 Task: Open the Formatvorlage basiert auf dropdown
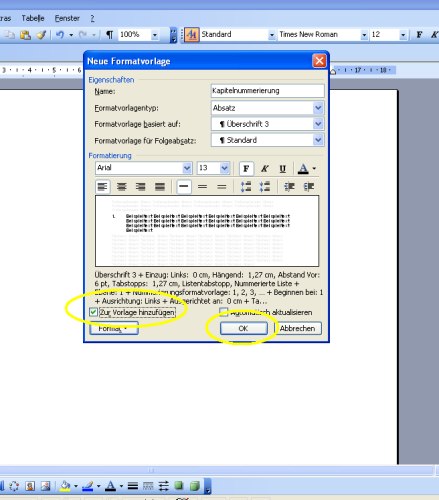pyautogui.click(x=318, y=124)
